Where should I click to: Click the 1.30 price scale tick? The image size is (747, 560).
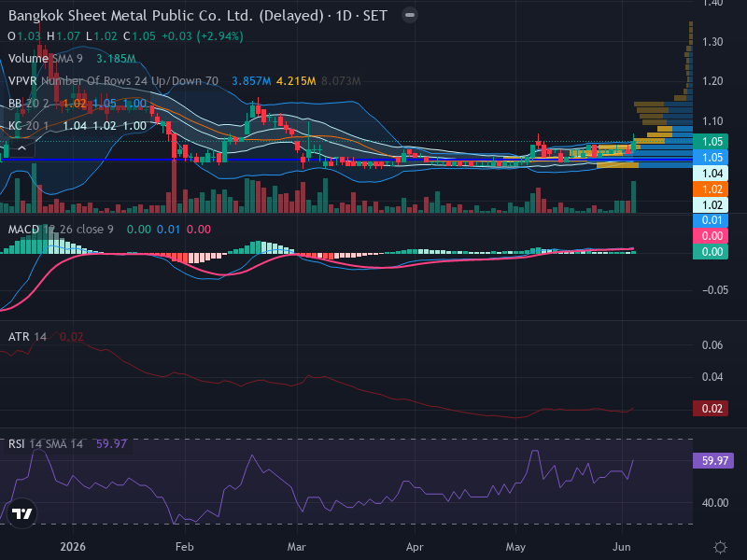point(712,42)
